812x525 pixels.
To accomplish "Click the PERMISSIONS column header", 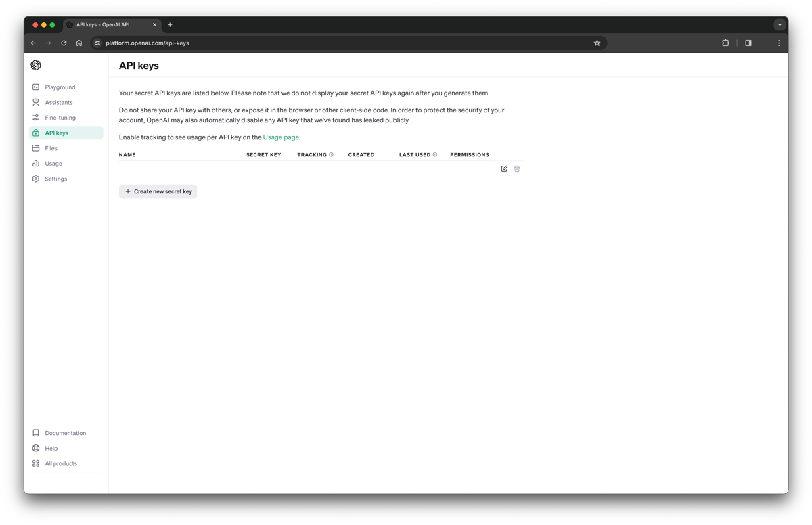I will [x=470, y=155].
